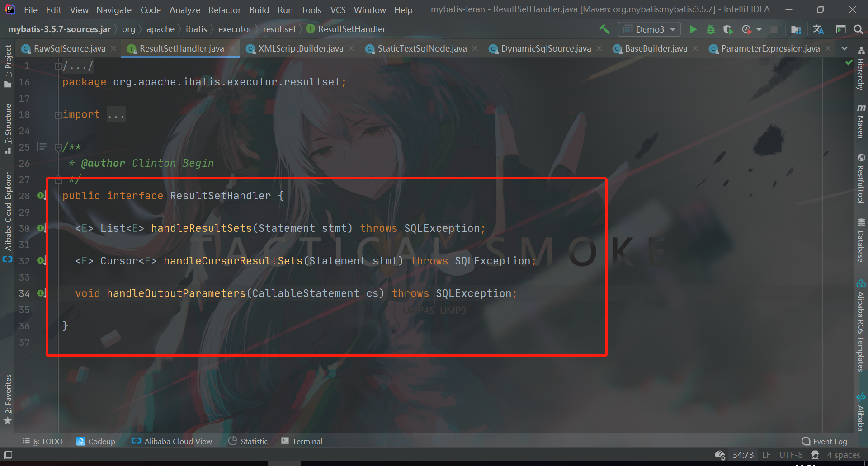Open the File menu
This screenshot has width=868, height=466.
pyautogui.click(x=30, y=10)
